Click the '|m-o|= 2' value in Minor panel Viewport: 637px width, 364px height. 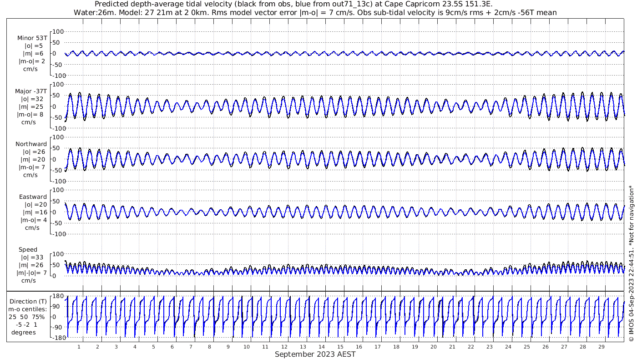pos(32,61)
